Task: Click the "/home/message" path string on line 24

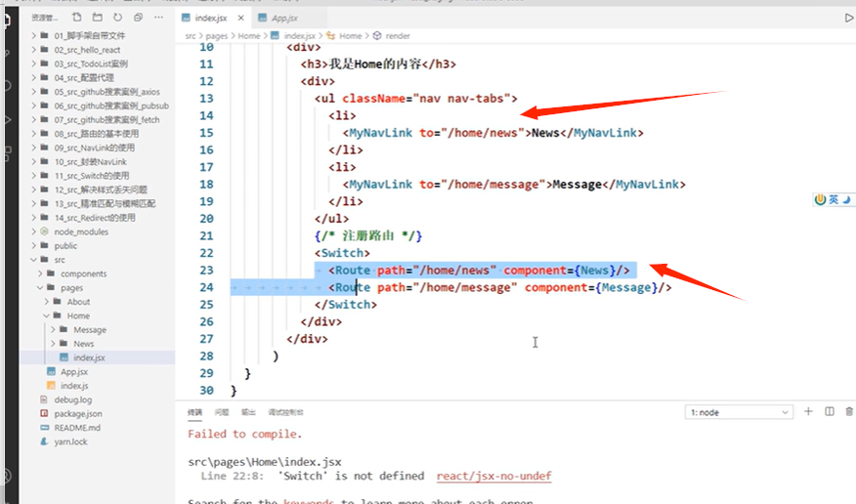Action: [464, 287]
